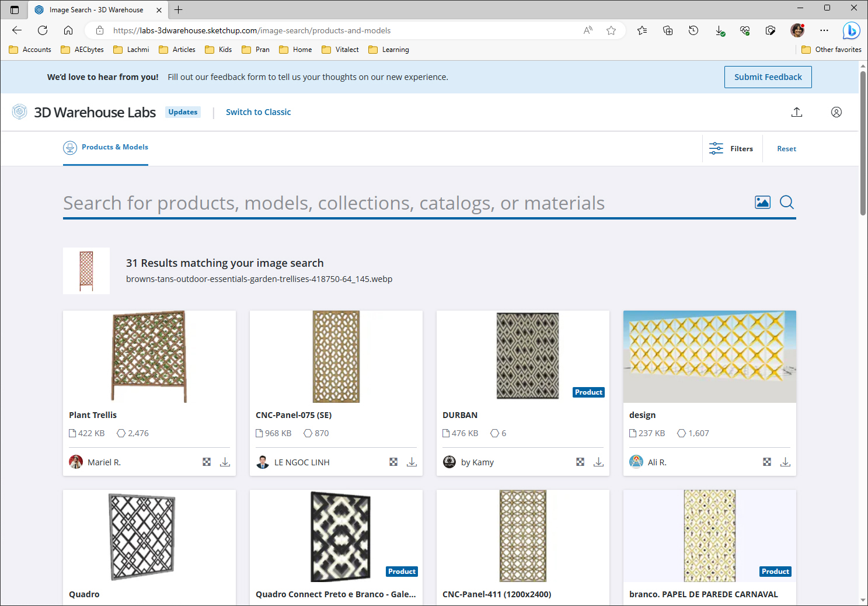The image size is (868, 606).
Task: Open the Vitalect bookmarks folder
Action: pos(340,50)
